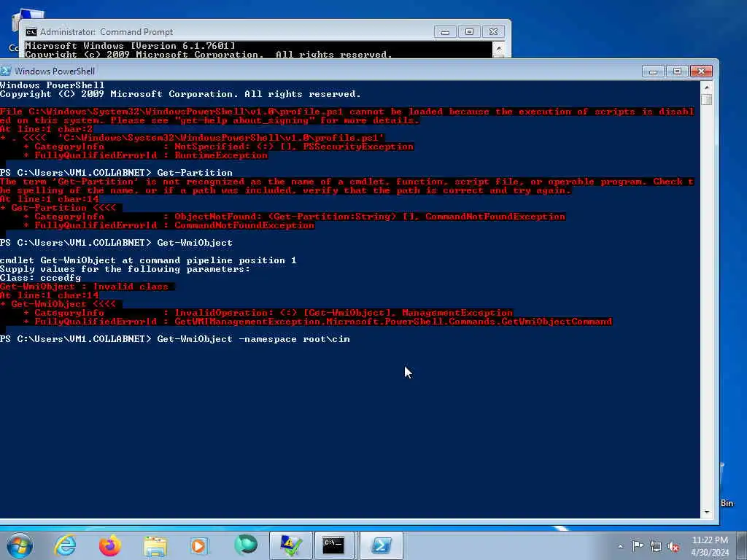Click Command Prompt scrollbar up arrow
The image size is (747, 560).
[x=498, y=48]
